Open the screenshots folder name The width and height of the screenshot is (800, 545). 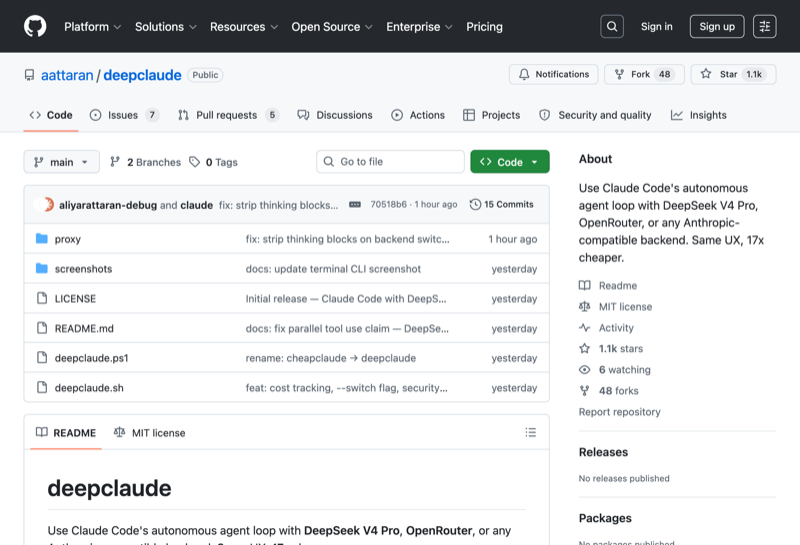83,269
